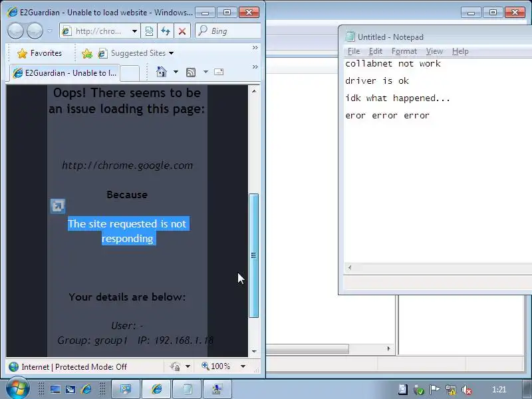
Task: Open Notepad File menu
Action: point(354,51)
